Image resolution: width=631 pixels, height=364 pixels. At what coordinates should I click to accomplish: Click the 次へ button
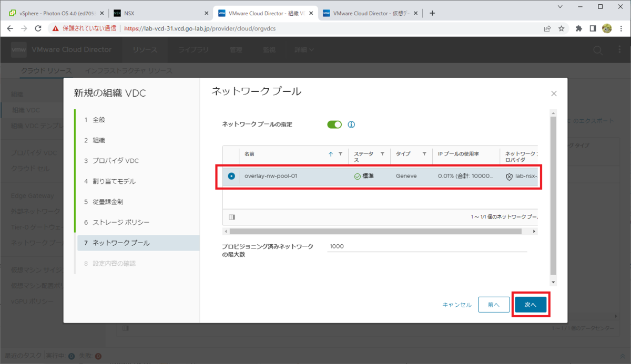[x=531, y=305]
